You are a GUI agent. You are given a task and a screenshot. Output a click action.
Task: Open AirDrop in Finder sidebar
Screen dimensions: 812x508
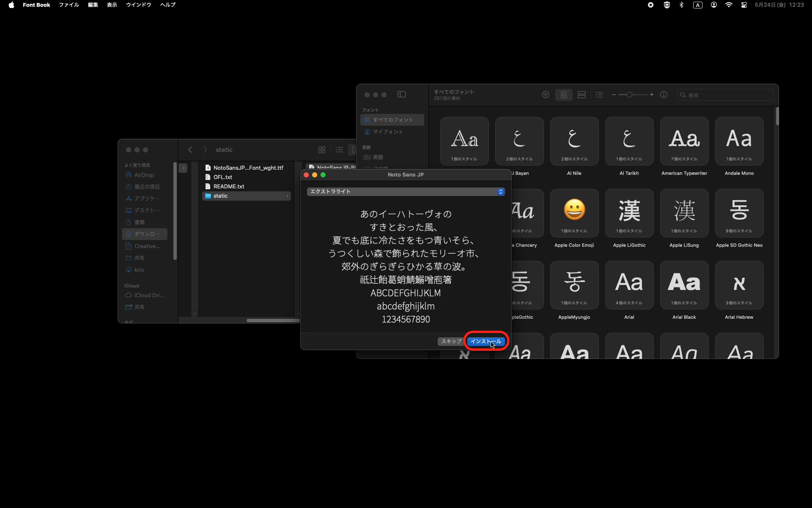(145, 175)
